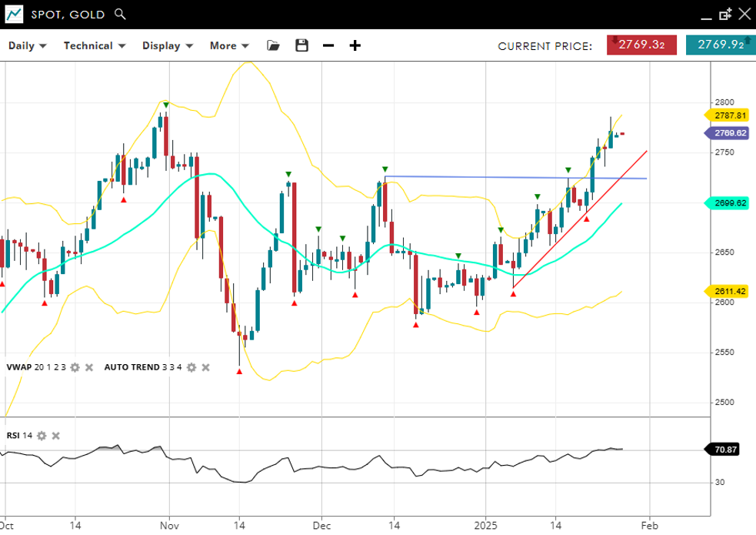
Task: Zoom in using the plus icon
Action: (355, 45)
